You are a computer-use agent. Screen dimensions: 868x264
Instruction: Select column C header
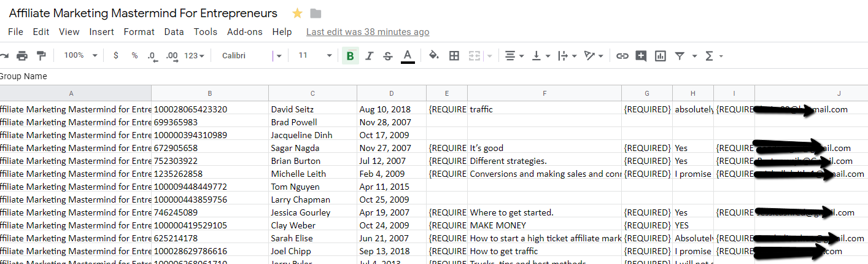[312, 93]
